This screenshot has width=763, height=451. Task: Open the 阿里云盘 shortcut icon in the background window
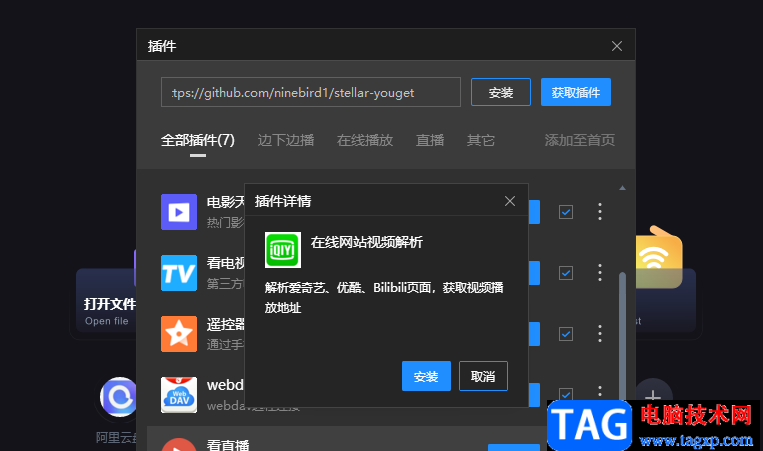coord(118,397)
